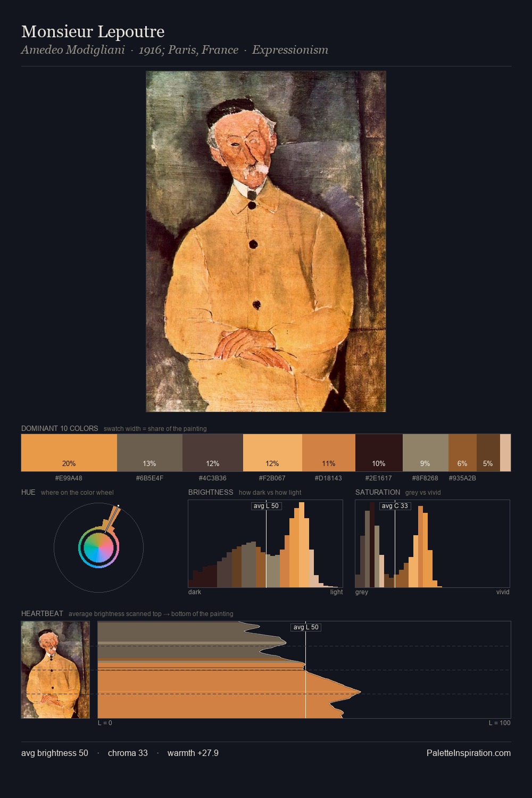Click hex code '#F2B067'

(272, 478)
